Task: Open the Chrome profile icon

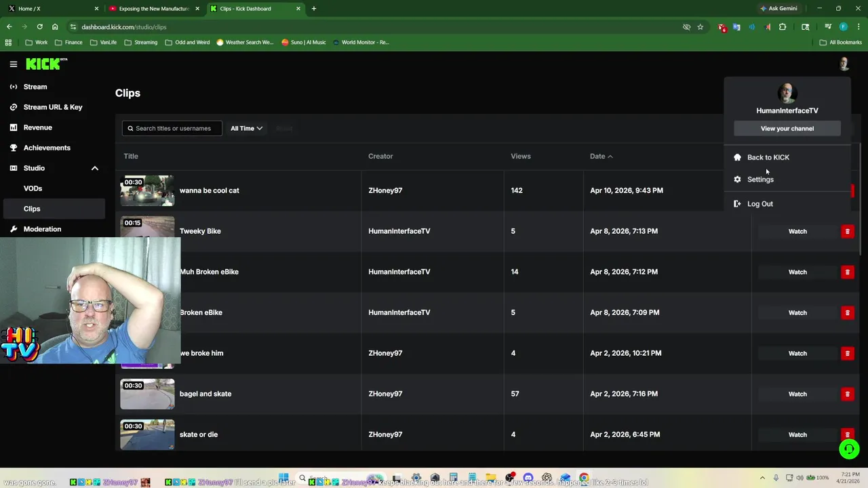Action: coord(843,27)
